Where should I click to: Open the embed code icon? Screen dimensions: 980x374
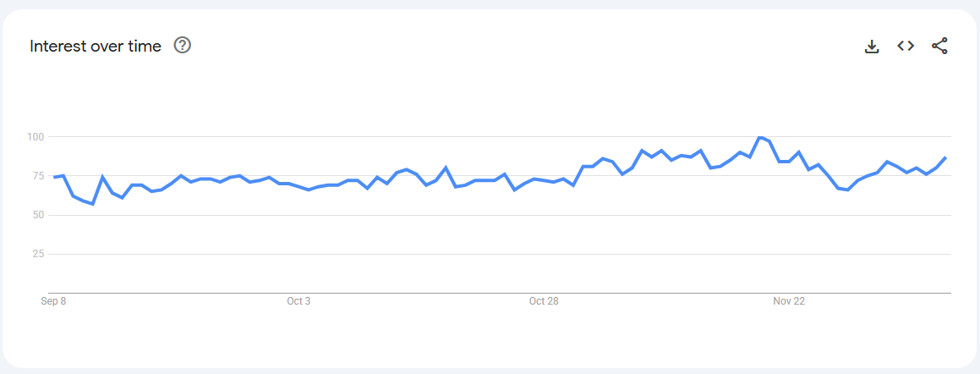pyautogui.click(x=906, y=47)
